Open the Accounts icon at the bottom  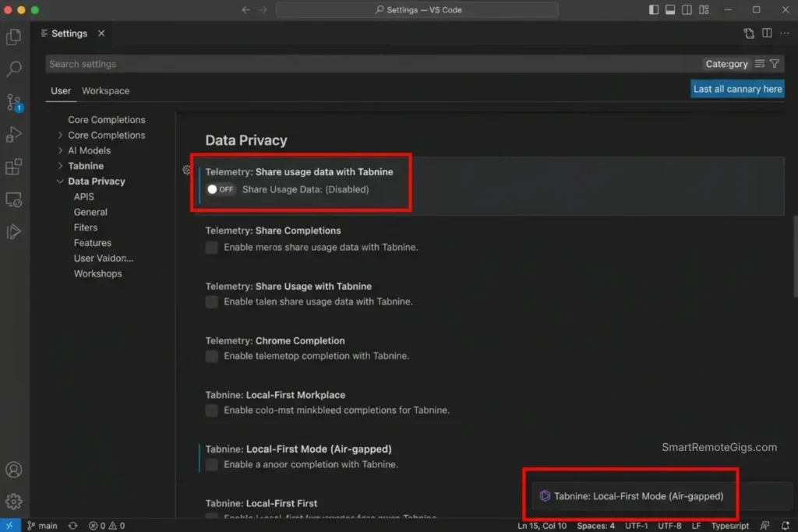13,470
